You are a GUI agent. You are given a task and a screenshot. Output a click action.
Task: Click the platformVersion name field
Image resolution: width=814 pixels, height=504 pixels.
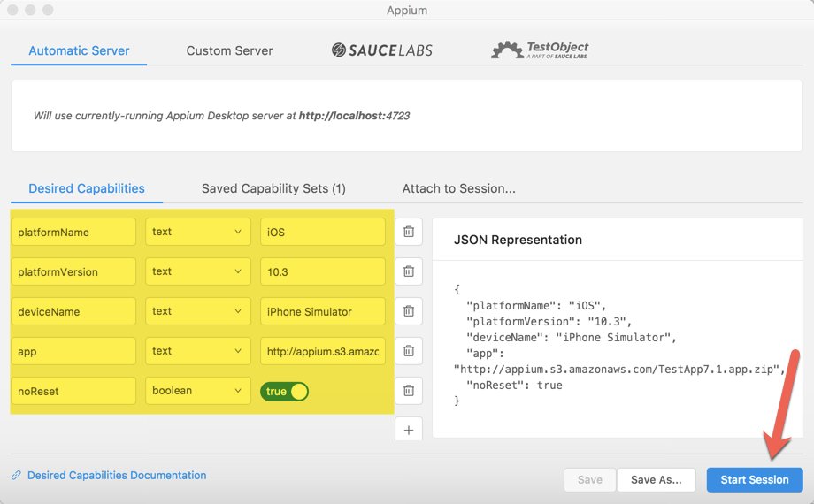[73, 271]
